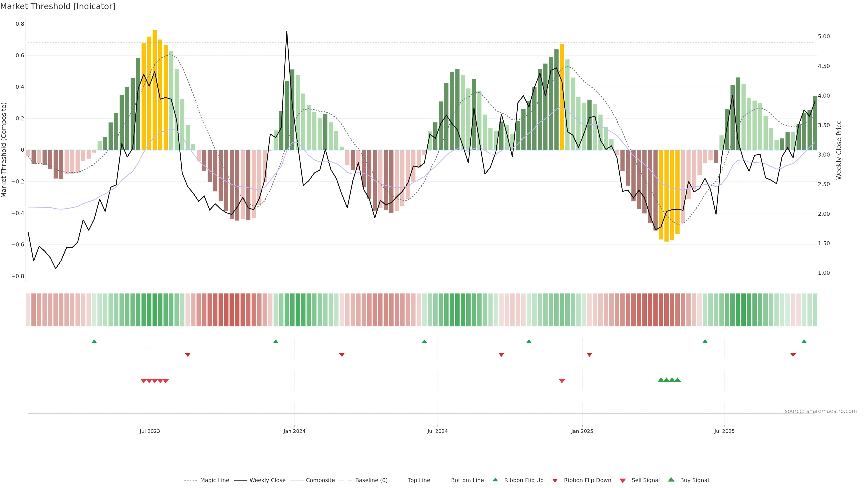Screen dimensions: 868x488
Task: Click the Weekly Close Price axis title
Action: 839,150
